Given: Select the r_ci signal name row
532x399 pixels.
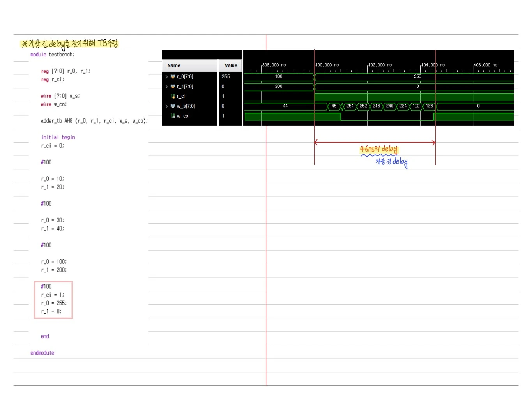Looking at the screenshot, I should click(190, 96).
